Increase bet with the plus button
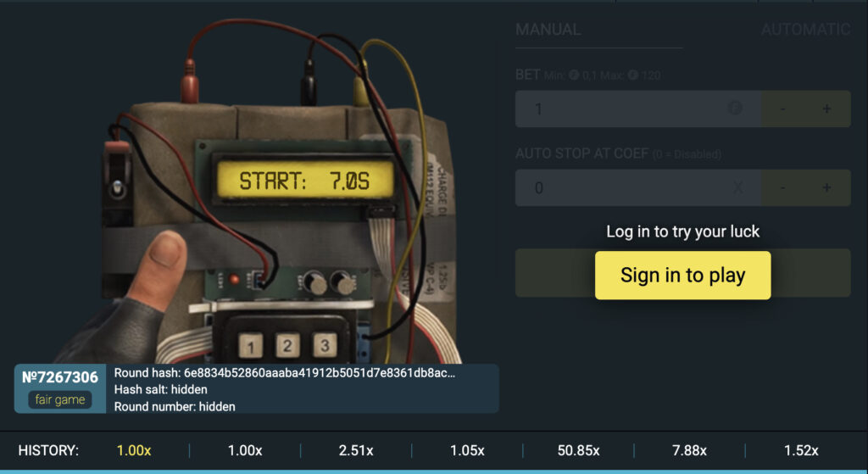868x474 pixels. (x=826, y=109)
